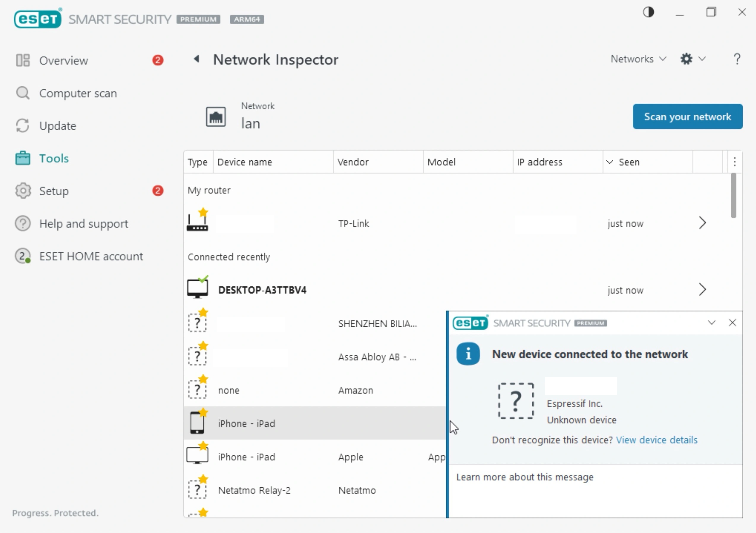The image size is (756, 533).
Task: Click the blue info icon in notification
Action: [468, 354]
